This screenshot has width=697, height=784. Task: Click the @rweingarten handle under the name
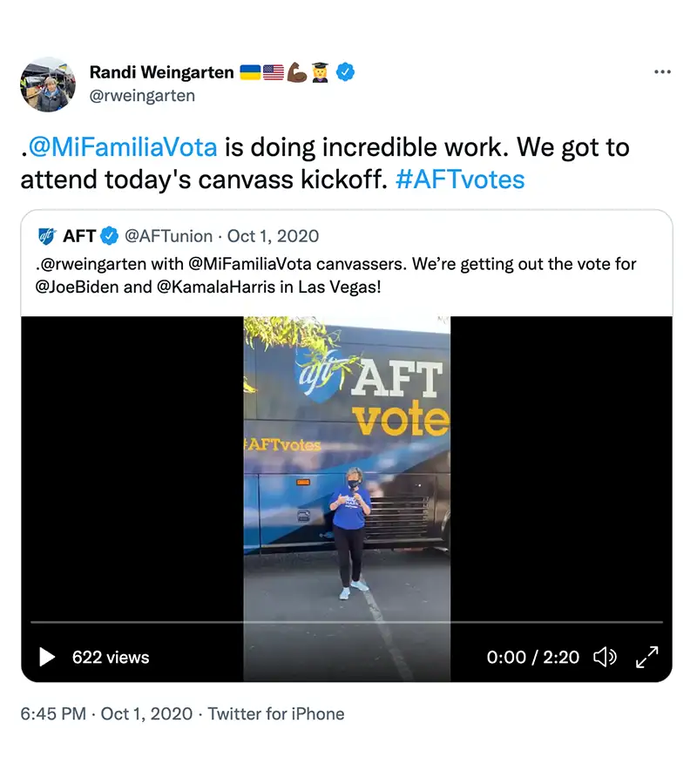[x=142, y=96]
